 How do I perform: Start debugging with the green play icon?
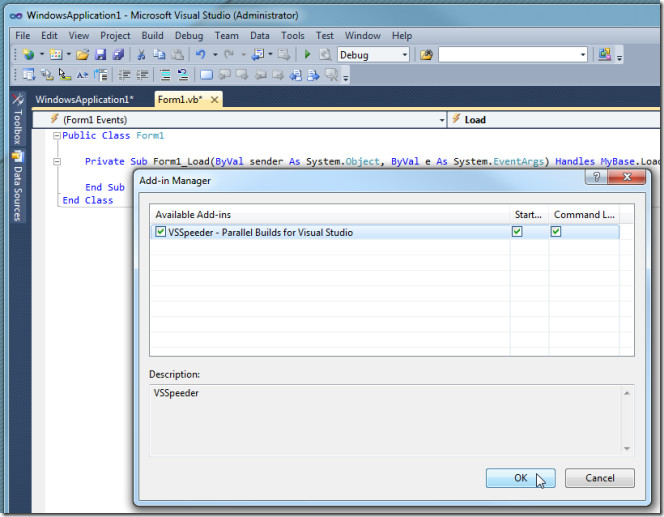(308, 54)
